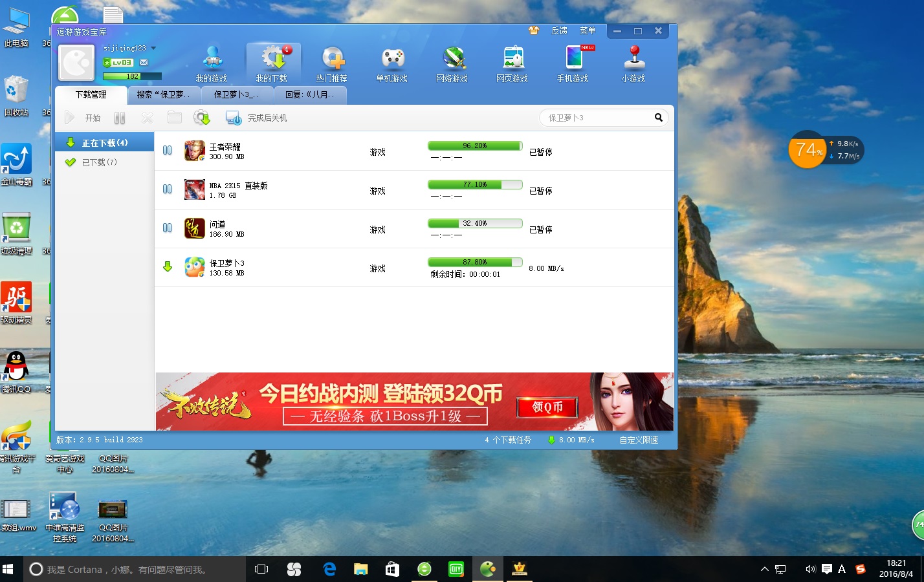This screenshot has width=924, height=582.
Task: Select 正在下载(4) in the sidebar
Action: (104, 142)
